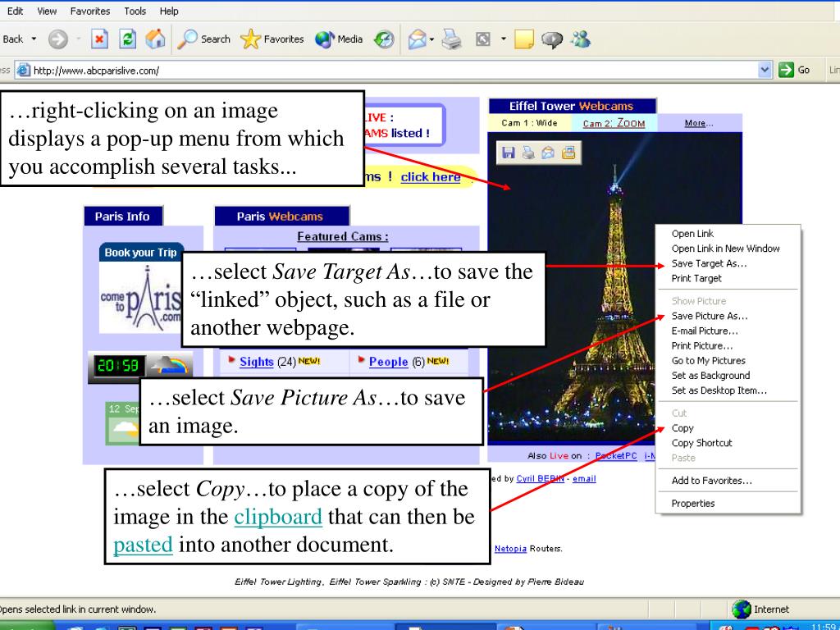Open the More... webcams link
Viewport: 840px width, 630px height.
[x=699, y=123]
